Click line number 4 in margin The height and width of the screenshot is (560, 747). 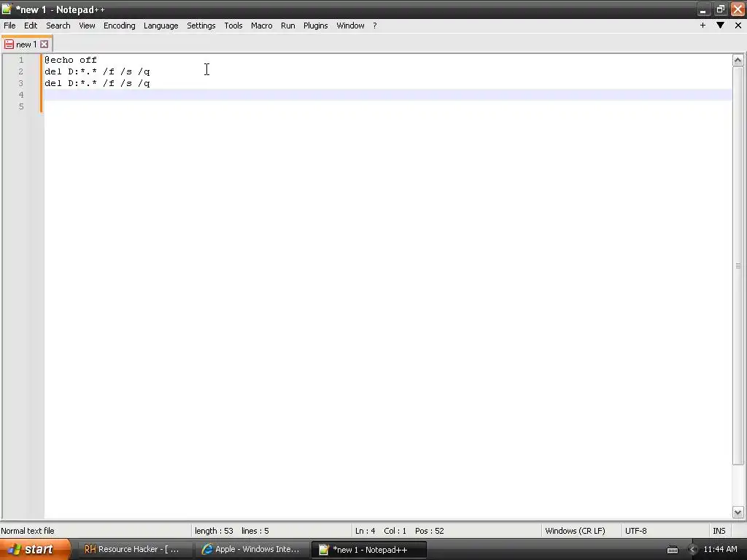click(x=21, y=95)
